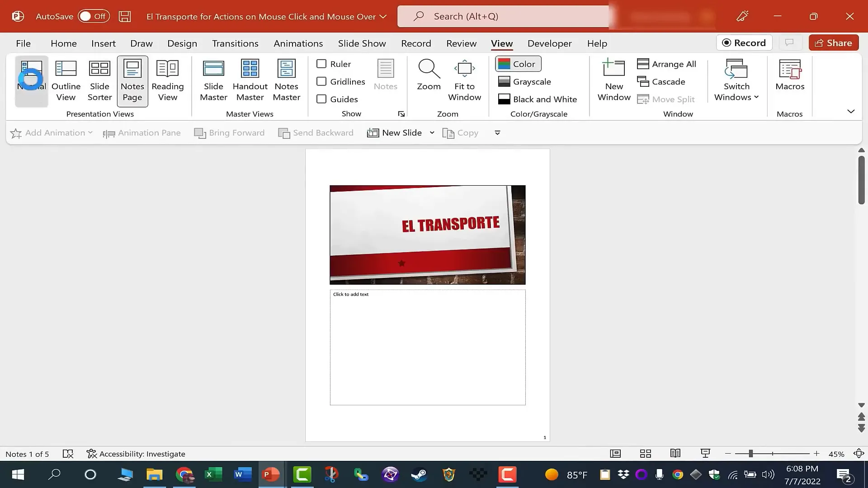Click Fit to Window
This screenshot has width=868, height=488.
pyautogui.click(x=465, y=81)
